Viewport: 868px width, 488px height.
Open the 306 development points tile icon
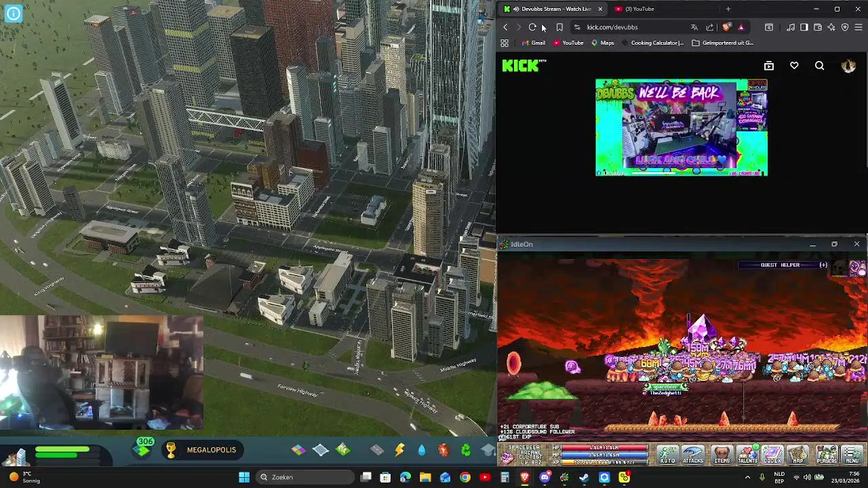[143, 449]
